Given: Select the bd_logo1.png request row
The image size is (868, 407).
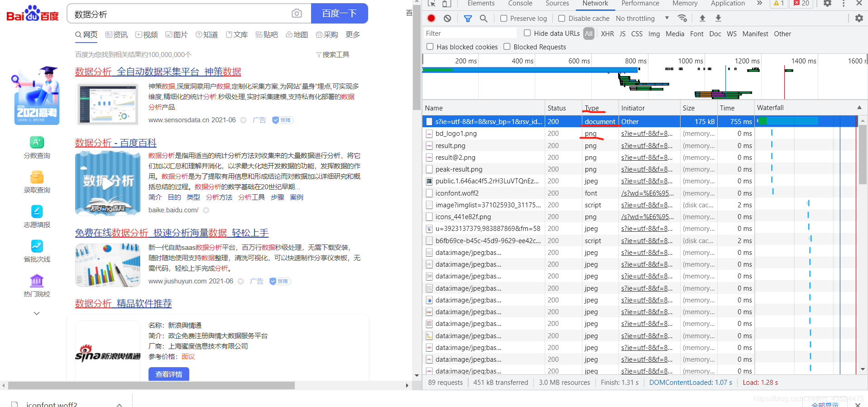Looking at the screenshot, I should [x=640, y=134].
